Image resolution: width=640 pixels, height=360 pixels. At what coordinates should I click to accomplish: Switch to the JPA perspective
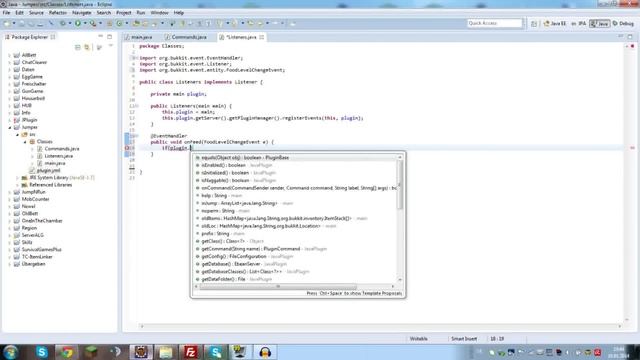click(x=578, y=24)
